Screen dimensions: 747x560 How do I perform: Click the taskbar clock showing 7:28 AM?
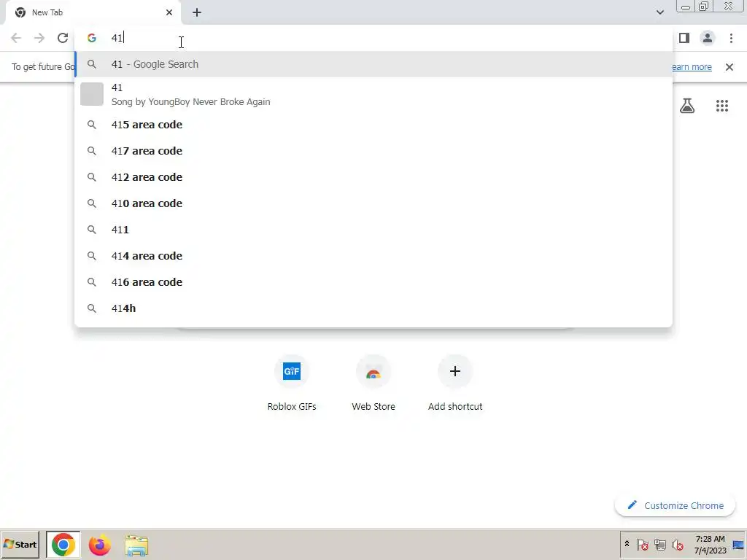(x=710, y=545)
